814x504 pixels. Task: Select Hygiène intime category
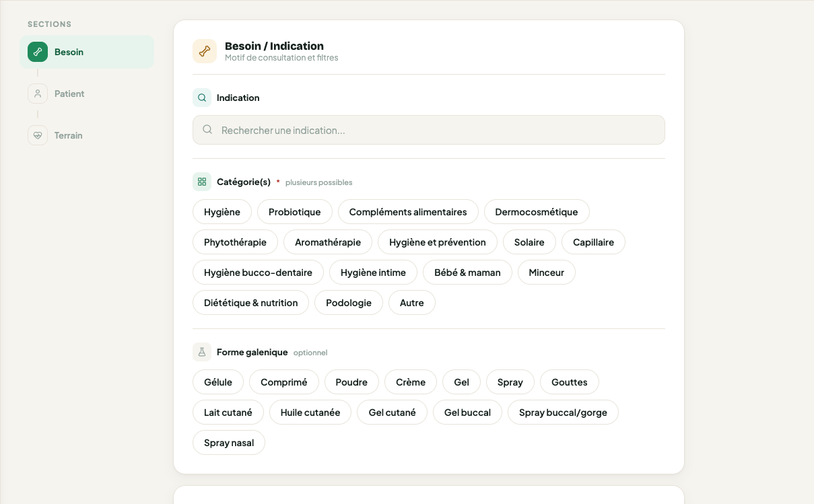coord(373,273)
